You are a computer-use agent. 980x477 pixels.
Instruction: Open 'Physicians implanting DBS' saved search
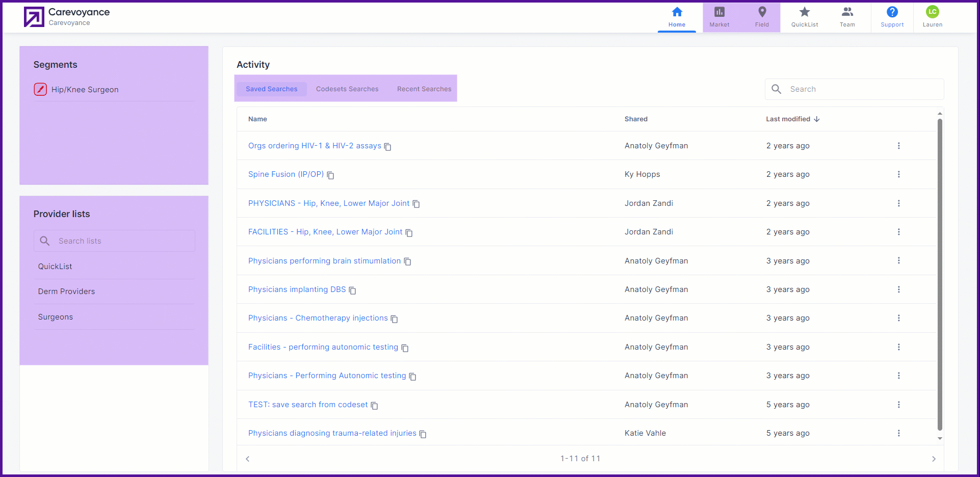[x=297, y=289]
